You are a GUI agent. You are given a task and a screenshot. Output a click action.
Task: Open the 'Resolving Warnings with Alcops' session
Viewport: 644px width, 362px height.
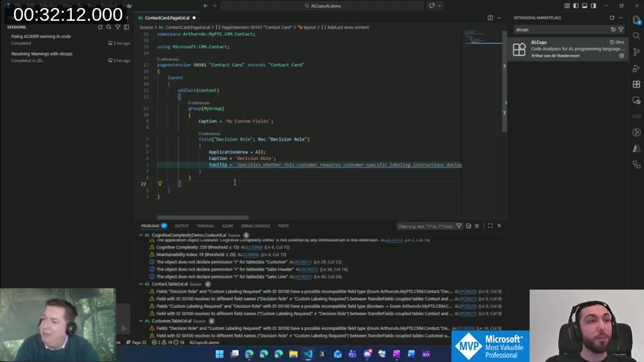(68, 57)
